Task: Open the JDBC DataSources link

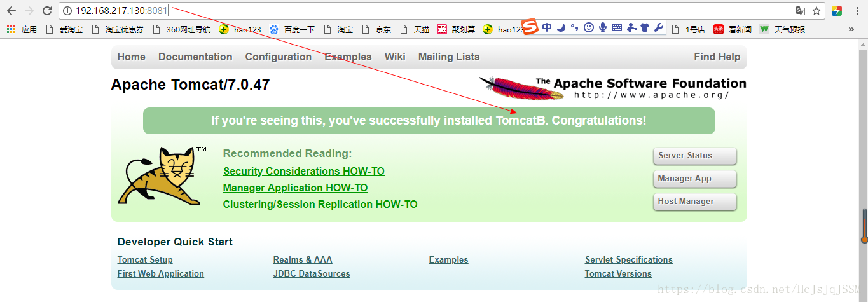Action: click(x=312, y=273)
